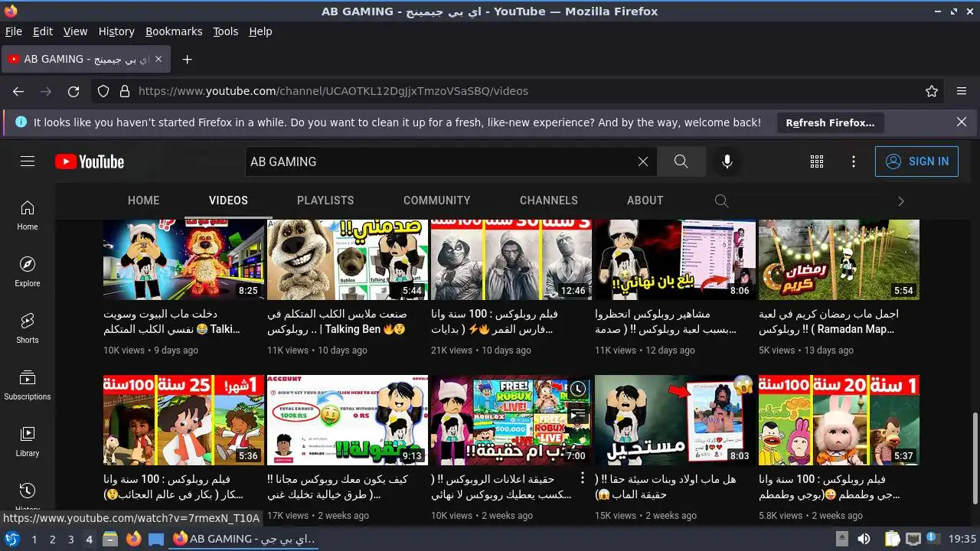Reload the page in Firefox
Screen dimensions: 980x551
[x=73, y=91]
